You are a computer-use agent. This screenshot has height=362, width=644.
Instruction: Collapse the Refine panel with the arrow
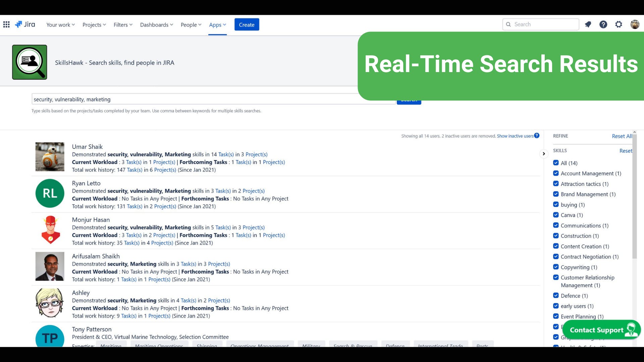(544, 154)
